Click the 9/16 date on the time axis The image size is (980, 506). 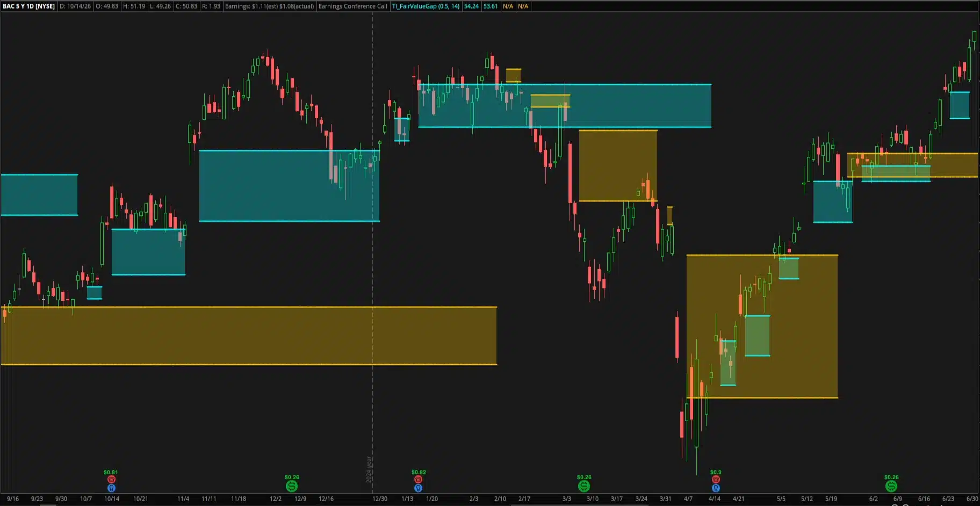pos(13,499)
